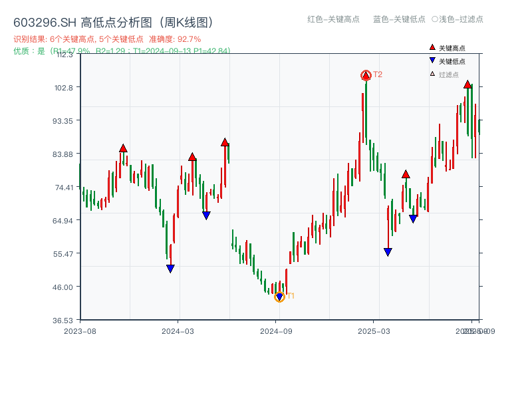532x399 pixels.
Task: Click the red triangle above the mid-2025 peak
Action: (406, 174)
